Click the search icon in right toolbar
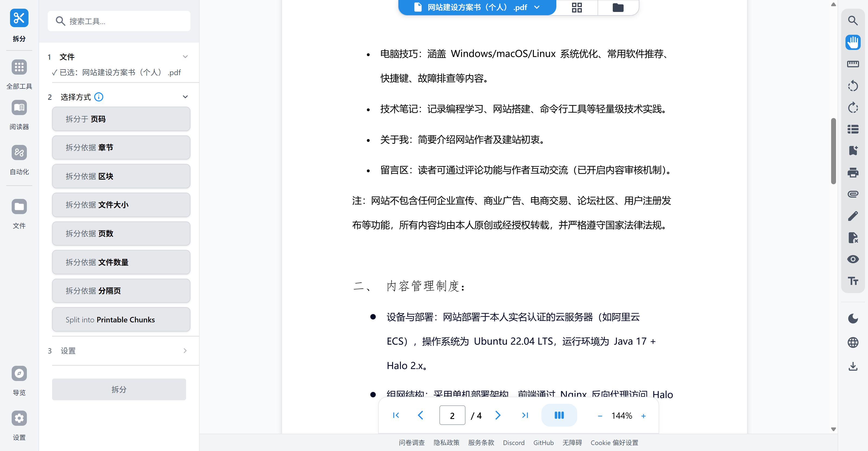Screen dimensions: 868x451 (853, 21)
